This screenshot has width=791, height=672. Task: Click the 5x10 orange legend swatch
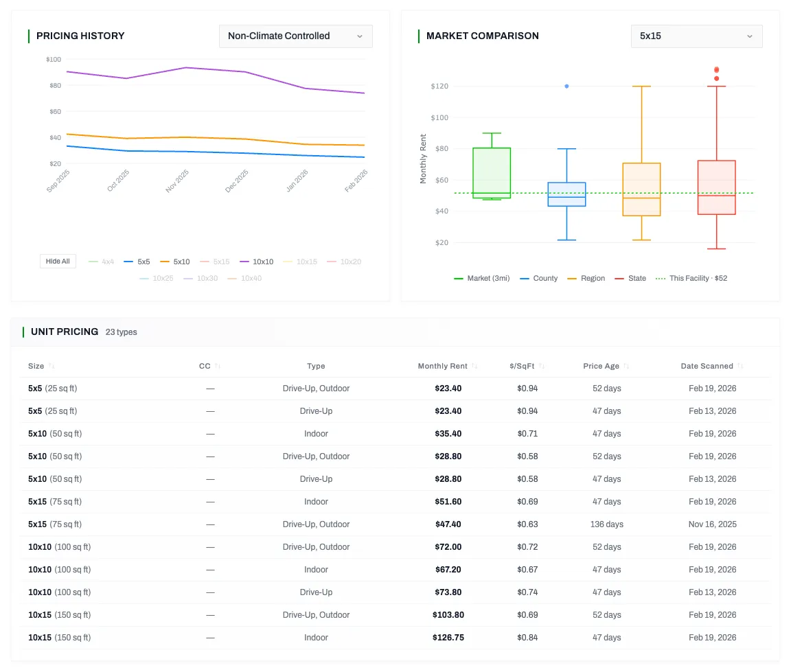point(165,262)
